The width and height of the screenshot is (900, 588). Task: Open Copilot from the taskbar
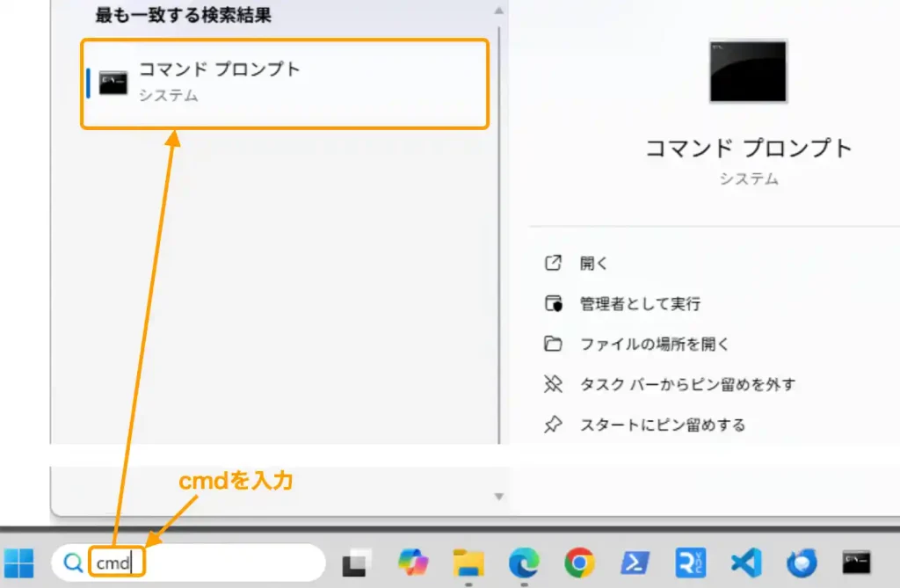413,563
